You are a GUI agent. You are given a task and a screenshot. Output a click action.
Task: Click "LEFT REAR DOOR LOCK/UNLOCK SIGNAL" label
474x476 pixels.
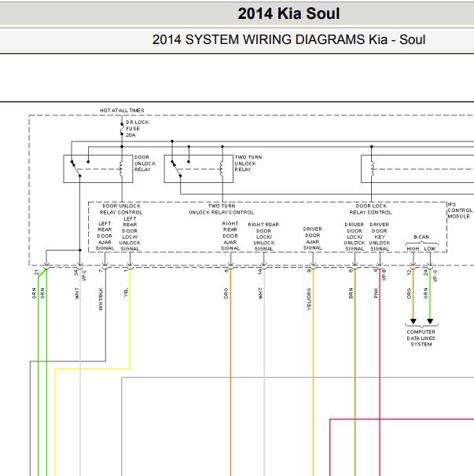coord(130,234)
